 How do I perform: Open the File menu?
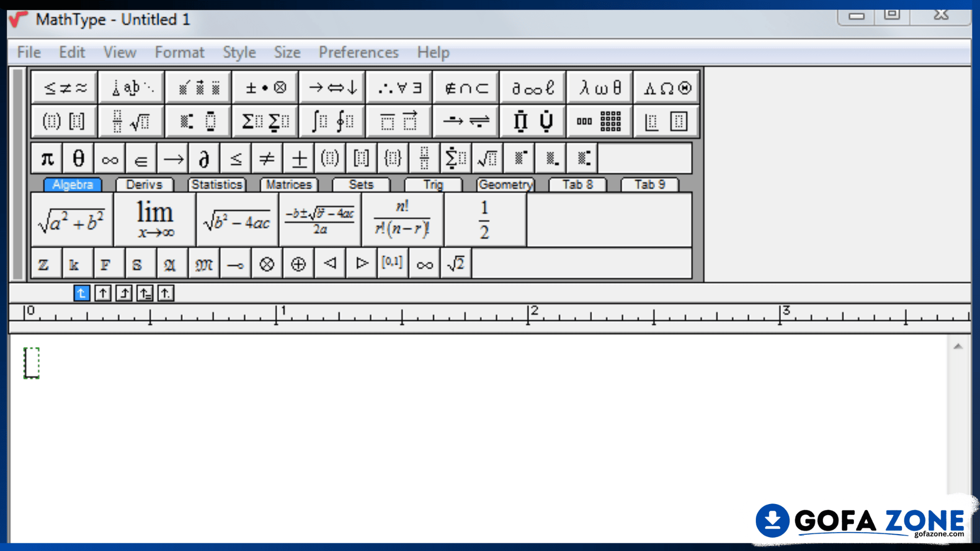(29, 52)
